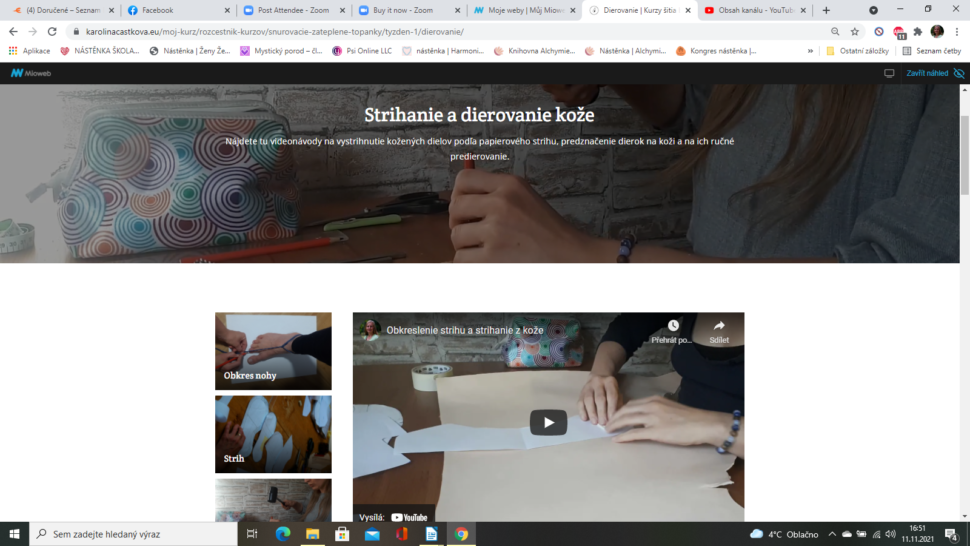The width and height of the screenshot is (970, 546).
Task: Open File Explorer from the taskbar
Action: point(312,534)
